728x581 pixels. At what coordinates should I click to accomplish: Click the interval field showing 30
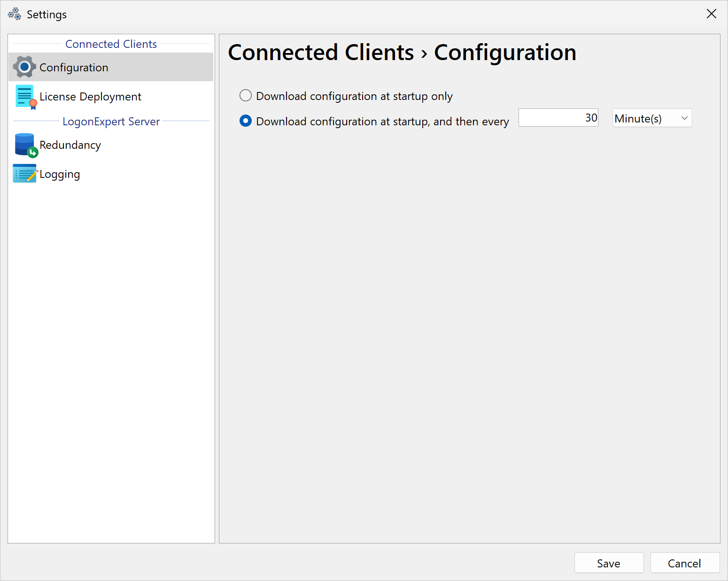558,118
